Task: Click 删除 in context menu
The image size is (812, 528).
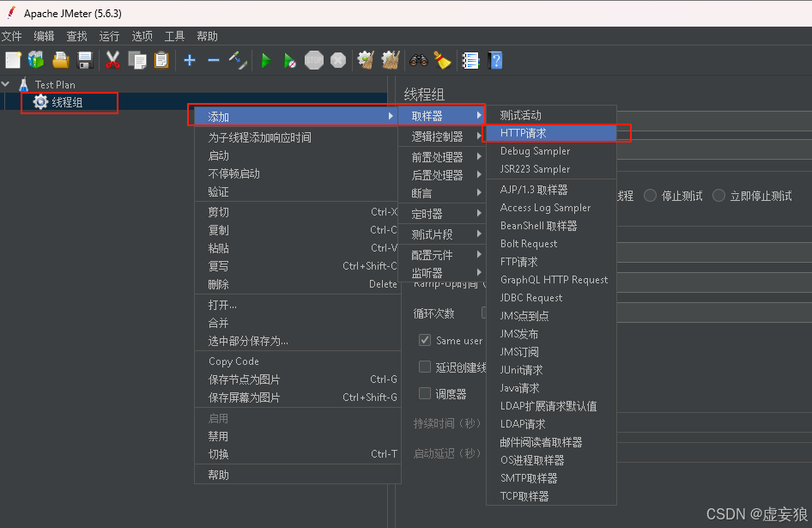Action: (x=295, y=284)
